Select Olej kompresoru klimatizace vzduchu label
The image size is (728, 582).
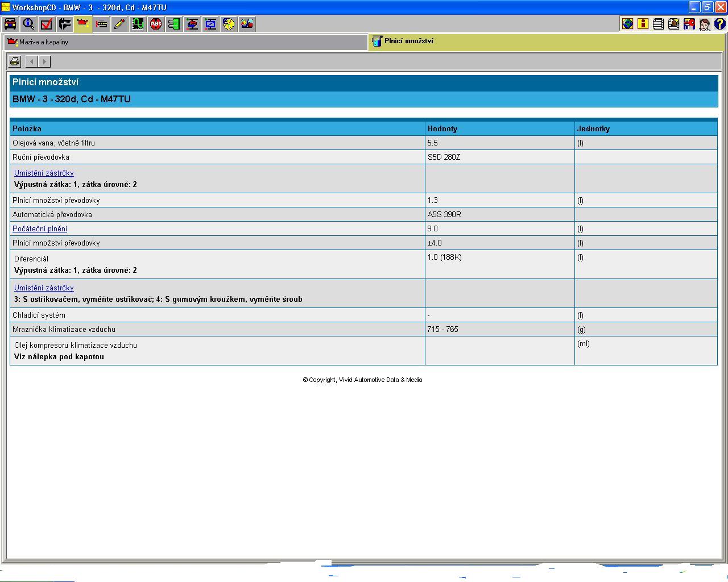76,345
